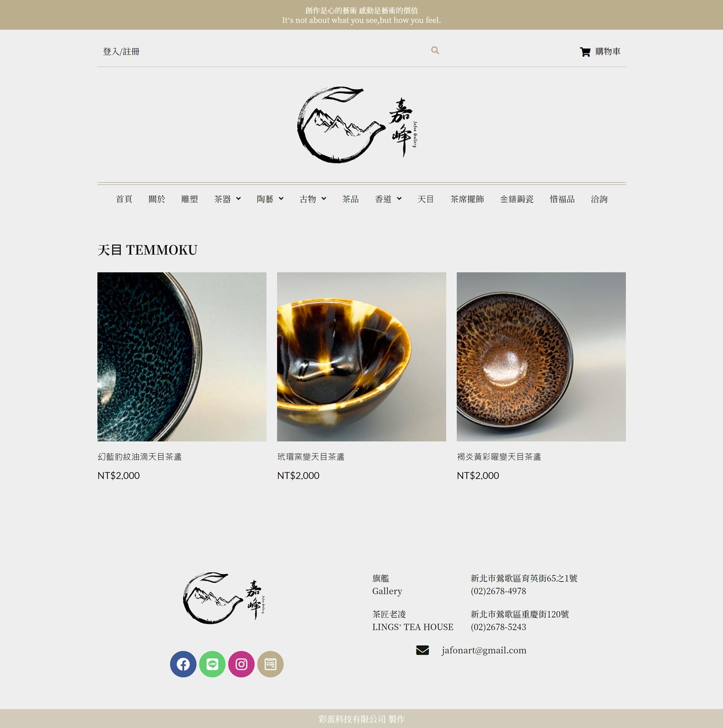Visit the Instagram profile icon
723x728 pixels.
click(x=241, y=664)
